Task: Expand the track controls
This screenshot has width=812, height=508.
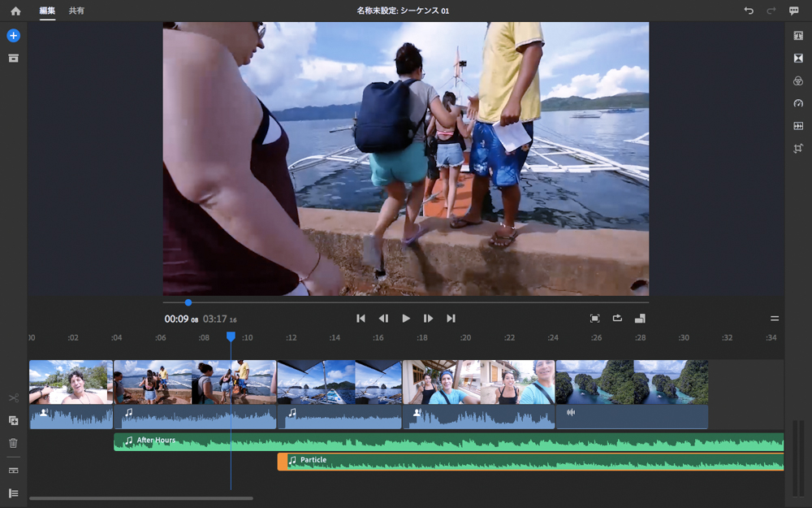Action: pyautogui.click(x=13, y=471)
